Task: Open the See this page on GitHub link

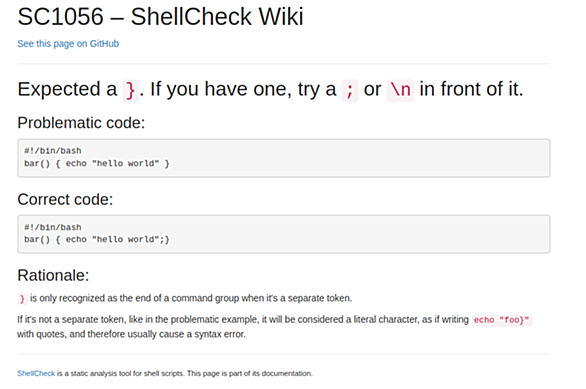Action: pyautogui.click(x=68, y=44)
